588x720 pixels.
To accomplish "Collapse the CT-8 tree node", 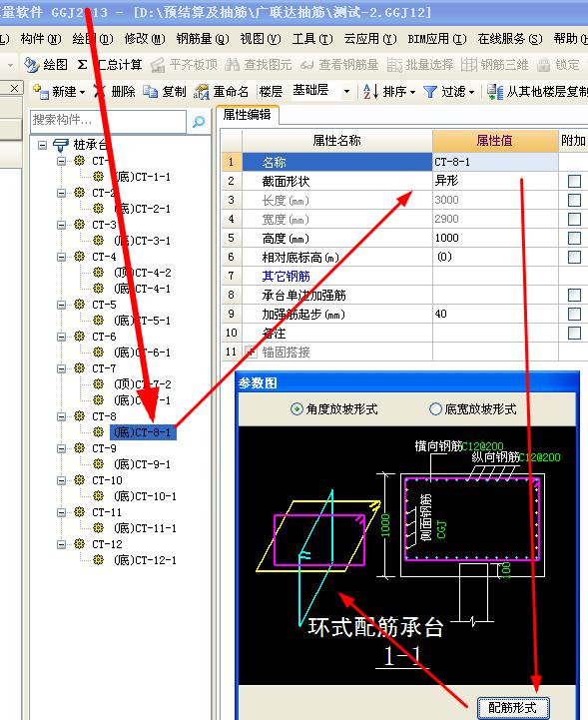I will [x=61, y=416].
